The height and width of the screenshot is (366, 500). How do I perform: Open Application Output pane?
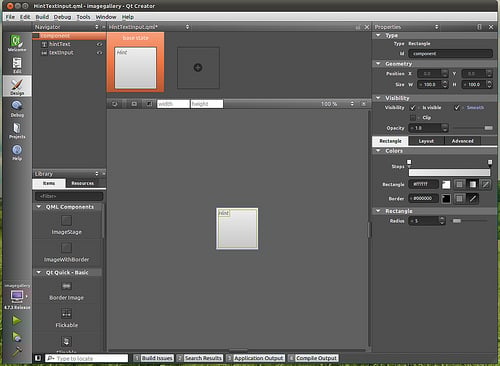tap(255, 358)
